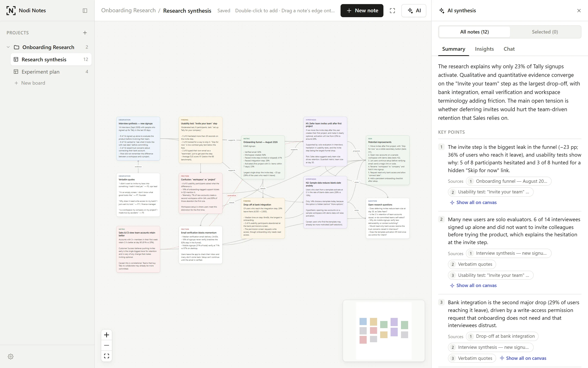Switch to Selected (0) scope

tap(545, 32)
